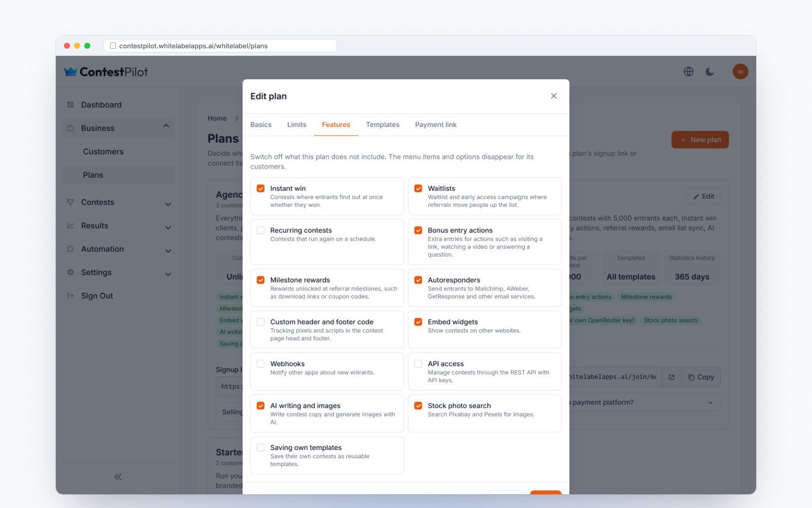Click the Automation sidebar icon
Viewport: 812px width, 508px height.
(71, 249)
